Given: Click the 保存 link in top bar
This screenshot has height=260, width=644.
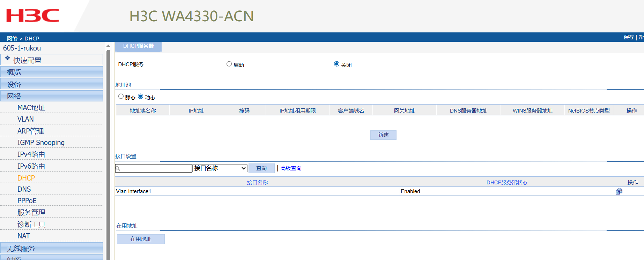Looking at the screenshot, I should 629,37.
